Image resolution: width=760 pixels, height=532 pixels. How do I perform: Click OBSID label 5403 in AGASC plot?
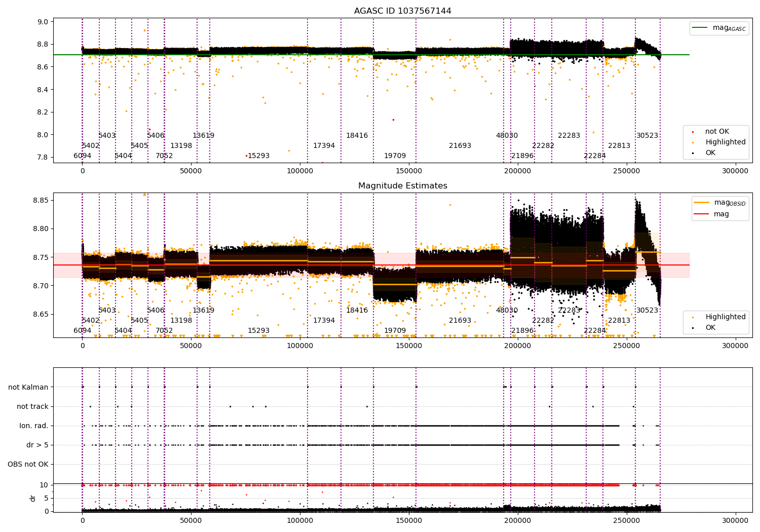pyautogui.click(x=107, y=136)
